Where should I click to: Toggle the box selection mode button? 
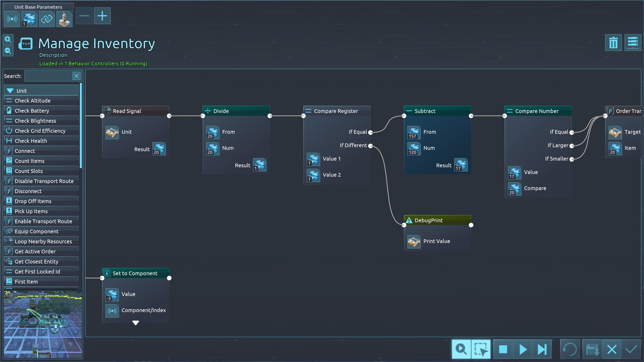[481, 349]
